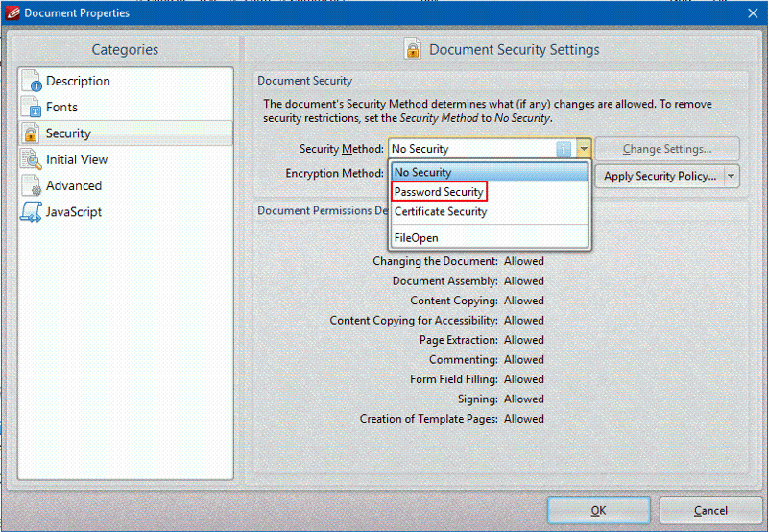This screenshot has width=768, height=532.
Task: Click the Signing permission label
Action: tap(478, 399)
